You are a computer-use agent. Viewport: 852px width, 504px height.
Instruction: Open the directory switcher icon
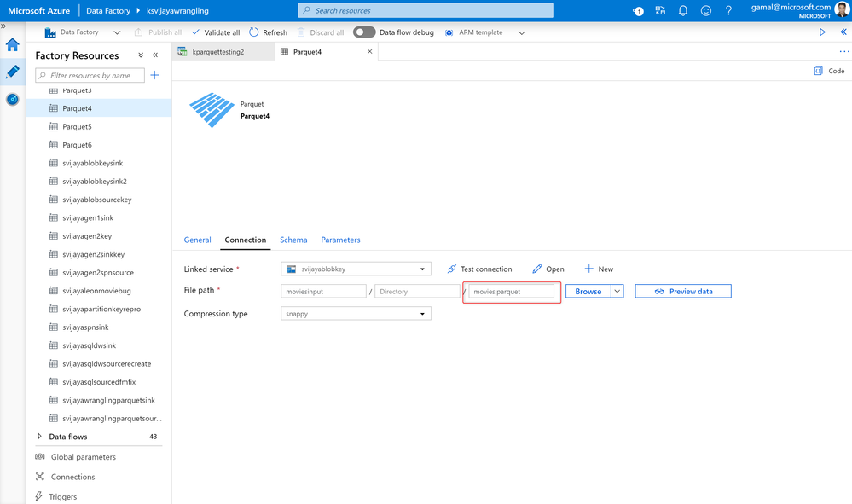pyautogui.click(x=660, y=11)
